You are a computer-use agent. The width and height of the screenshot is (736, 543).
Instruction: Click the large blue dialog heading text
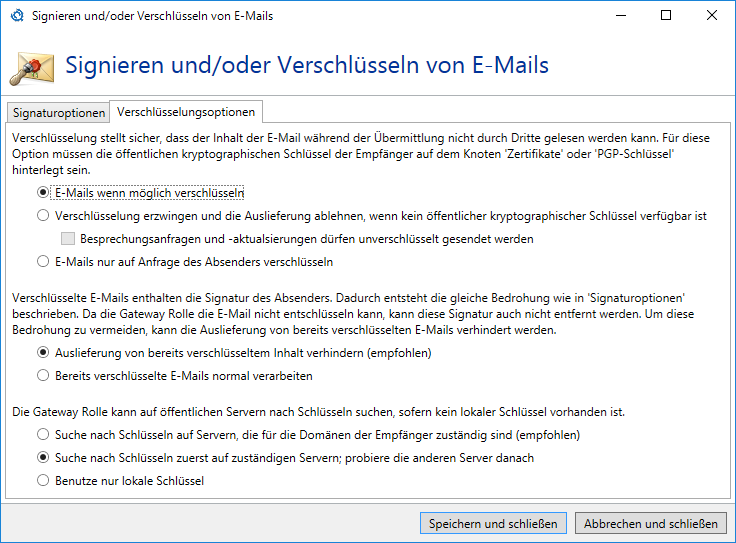[x=307, y=66]
